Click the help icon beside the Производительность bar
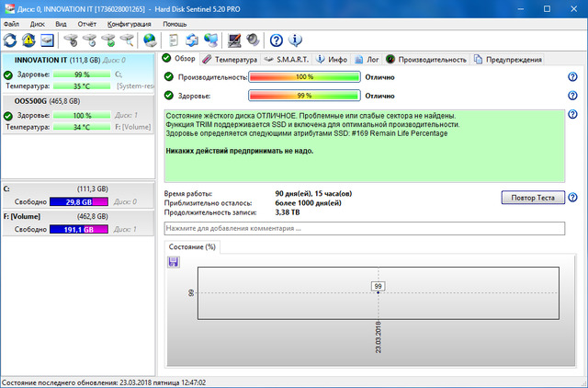588x388 pixels. click(x=572, y=77)
